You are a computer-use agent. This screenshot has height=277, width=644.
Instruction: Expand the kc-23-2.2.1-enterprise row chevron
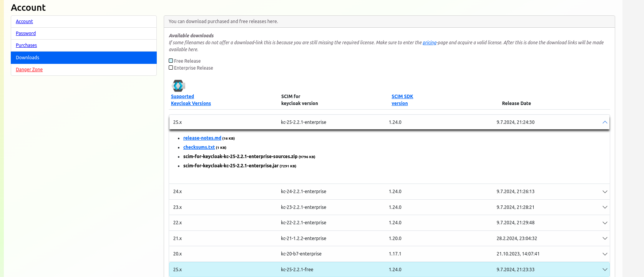coord(604,207)
